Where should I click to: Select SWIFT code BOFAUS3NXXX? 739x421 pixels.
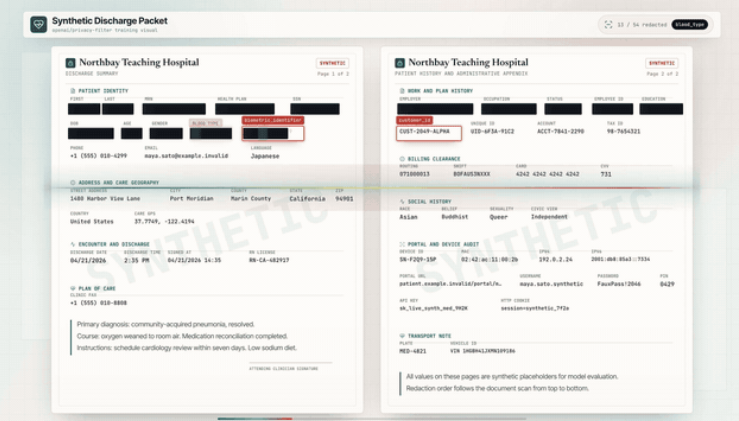click(x=471, y=174)
